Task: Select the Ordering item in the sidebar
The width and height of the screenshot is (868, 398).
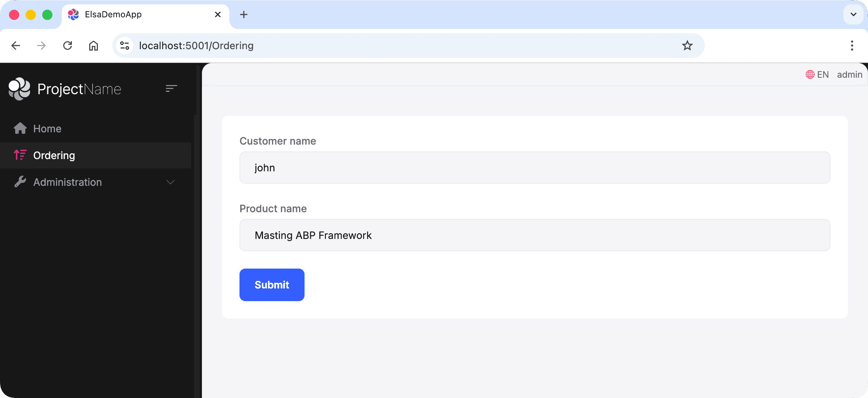Action: [x=53, y=155]
